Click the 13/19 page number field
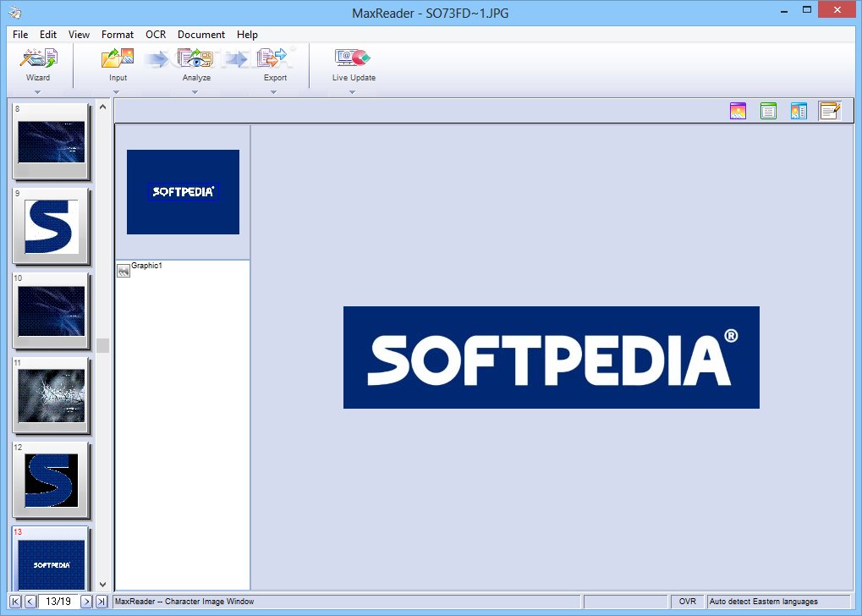The width and height of the screenshot is (862, 616). click(58, 601)
